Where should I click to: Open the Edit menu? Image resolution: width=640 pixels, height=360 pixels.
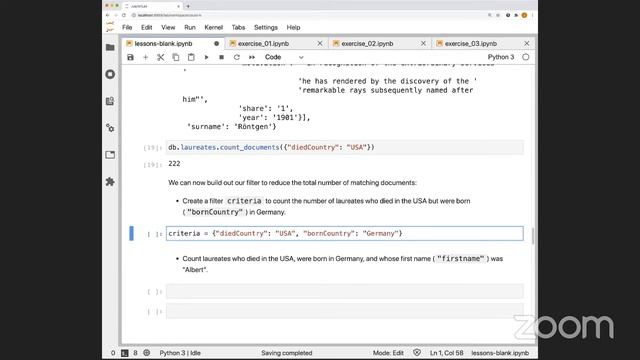147,27
